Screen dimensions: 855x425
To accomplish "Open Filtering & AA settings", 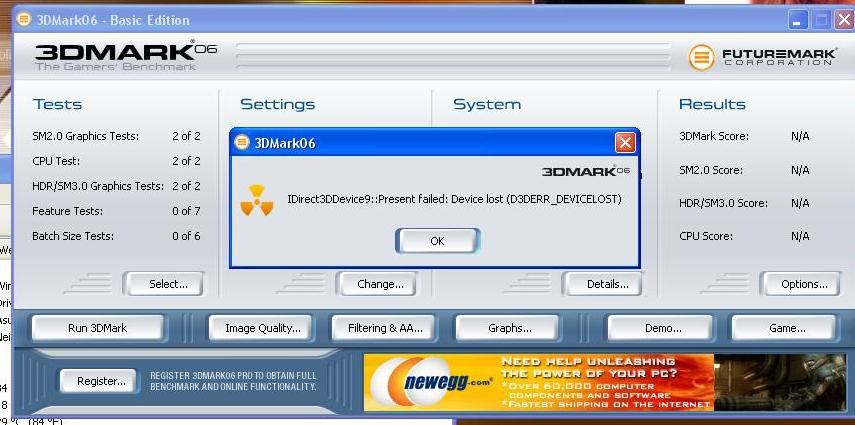I will click(x=385, y=328).
